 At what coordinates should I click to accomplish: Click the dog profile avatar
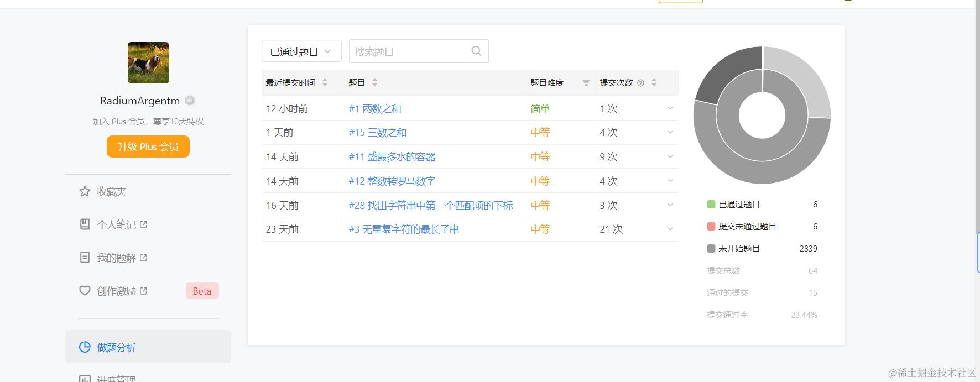[148, 62]
